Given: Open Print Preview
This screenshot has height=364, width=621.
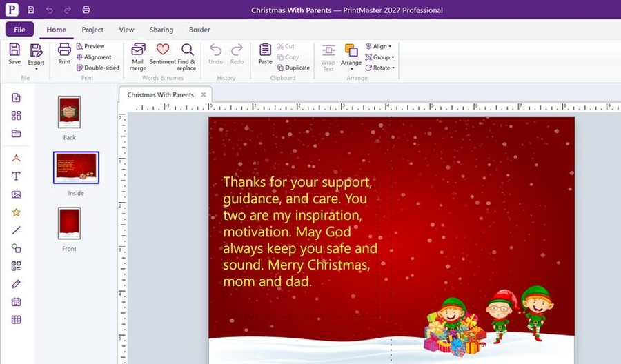Looking at the screenshot, I should click(90, 46).
